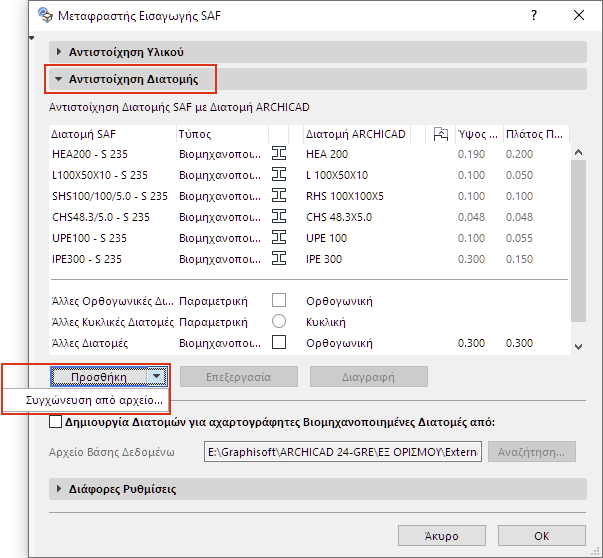Image resolution: width=603 pixels, height=558 pixels.
Task: Click the UPE 100 ARCHICAD profile cell
Action: [x=326, y=238]
